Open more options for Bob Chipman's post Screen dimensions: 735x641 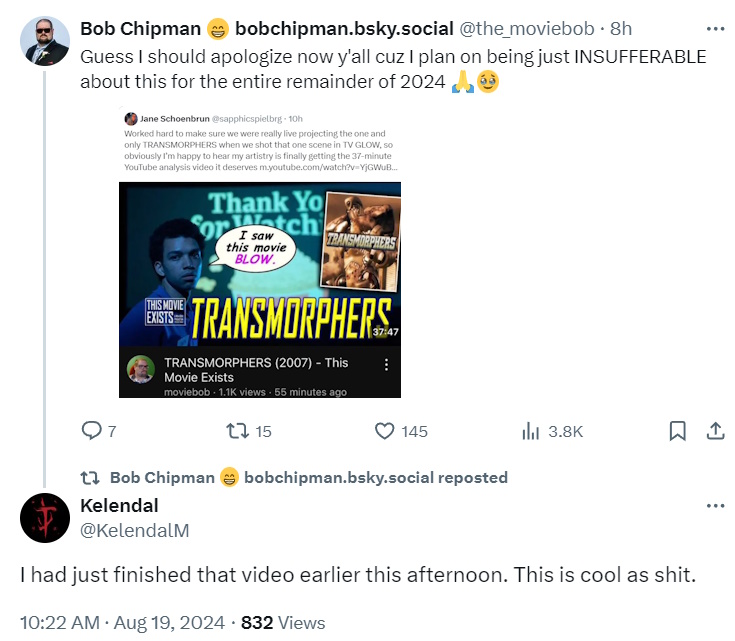(715, 30)
